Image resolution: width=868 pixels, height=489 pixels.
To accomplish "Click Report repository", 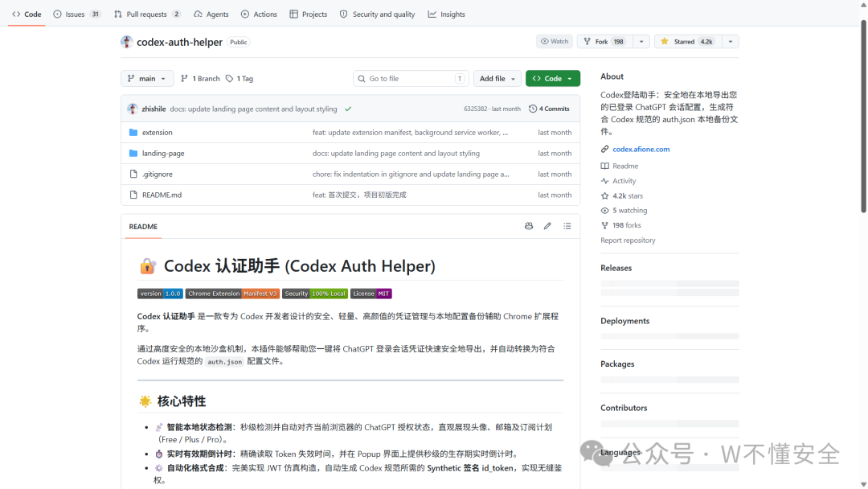I will [628, 240].
